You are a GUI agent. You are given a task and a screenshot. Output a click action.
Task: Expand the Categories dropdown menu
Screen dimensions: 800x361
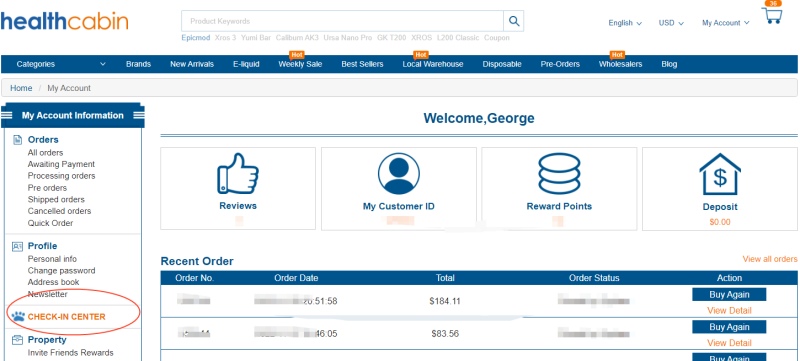click(x=61, y=64)
